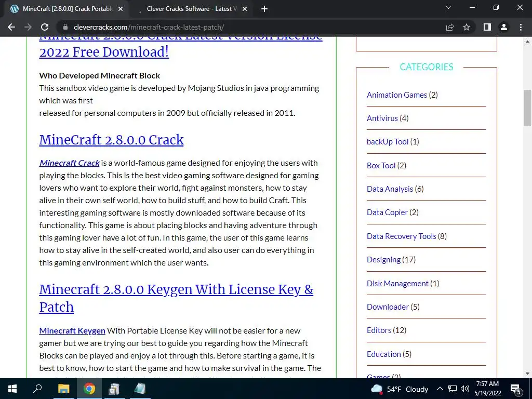
Task: Open the Data Recovery Tools category
Action: click(x=402, y=236)
